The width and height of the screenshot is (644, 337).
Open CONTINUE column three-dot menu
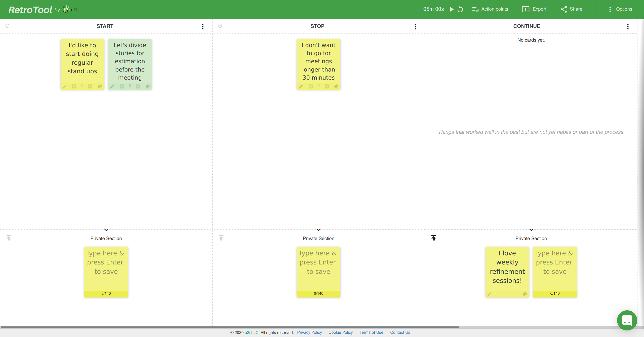pos(628,27)
